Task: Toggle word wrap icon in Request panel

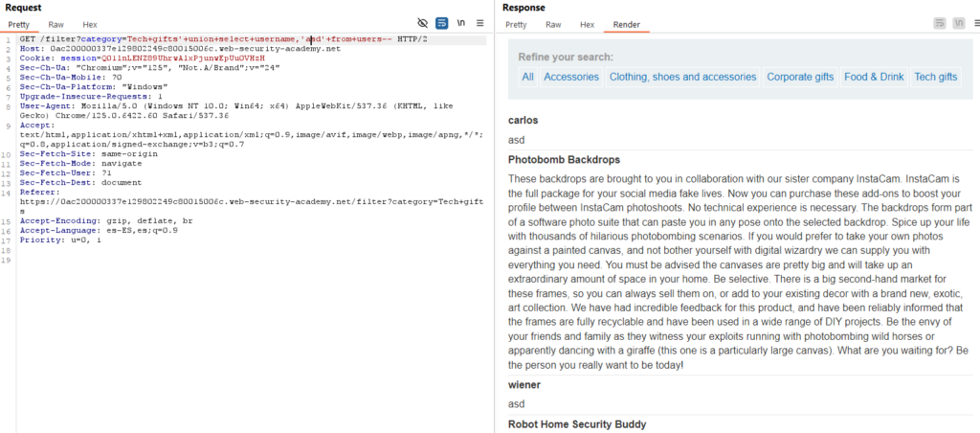Action: pos(442,23)
